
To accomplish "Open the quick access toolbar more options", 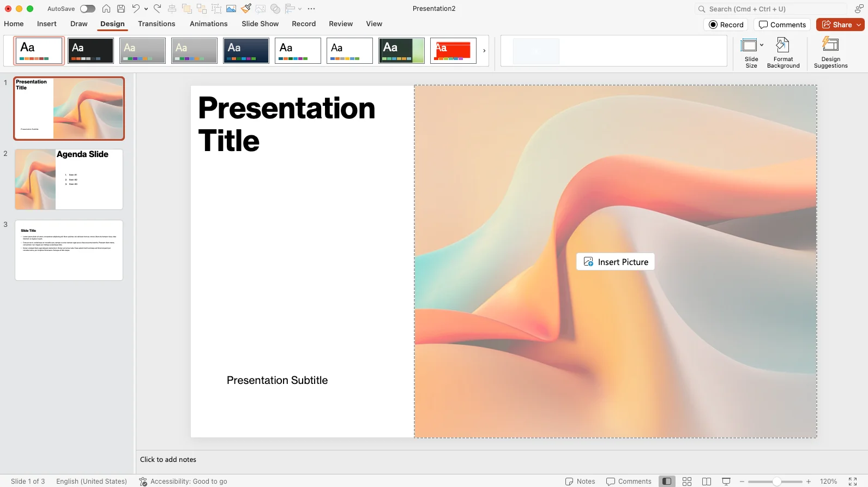I will 311,9.
